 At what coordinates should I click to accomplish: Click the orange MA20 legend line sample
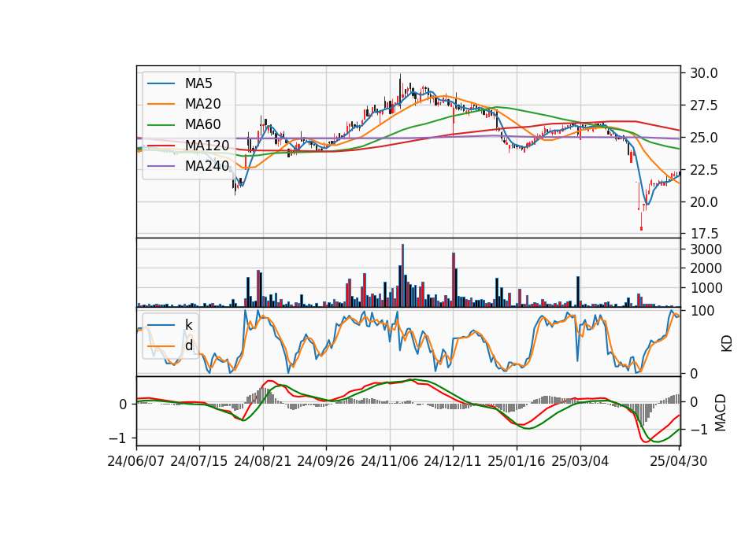click(x=161, y=104)
